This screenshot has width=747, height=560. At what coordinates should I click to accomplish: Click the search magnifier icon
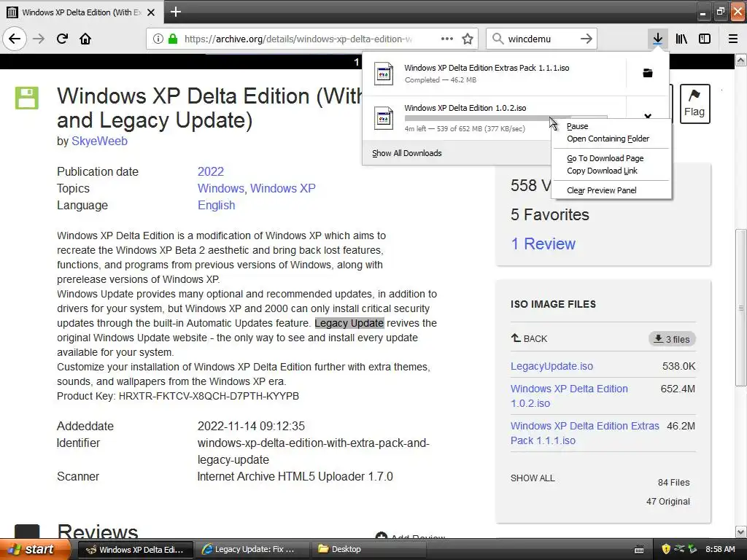coord(498,39)
